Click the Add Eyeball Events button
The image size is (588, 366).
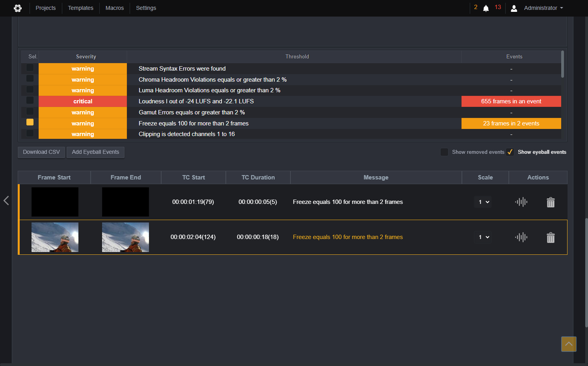point(95,152)
